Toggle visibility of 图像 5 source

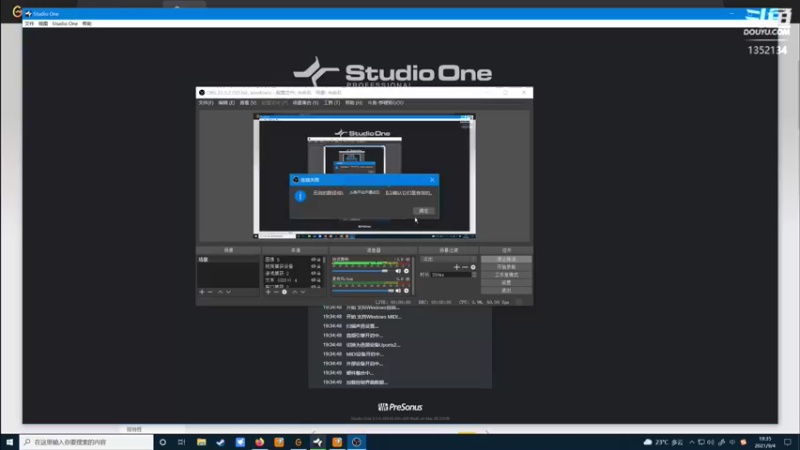pos(313,260)
